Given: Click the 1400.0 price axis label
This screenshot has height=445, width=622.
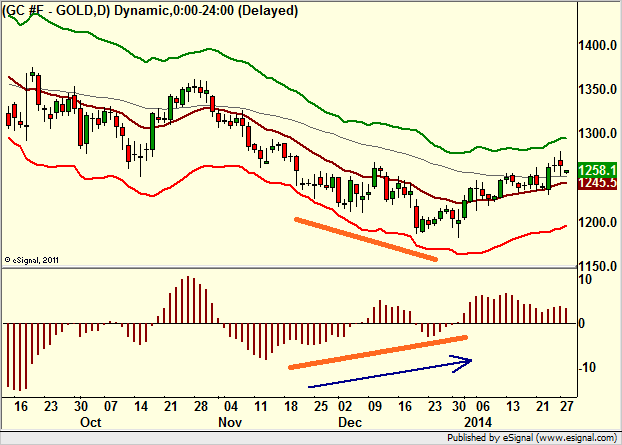Looking at the screenshot, I should pos(597,45).
